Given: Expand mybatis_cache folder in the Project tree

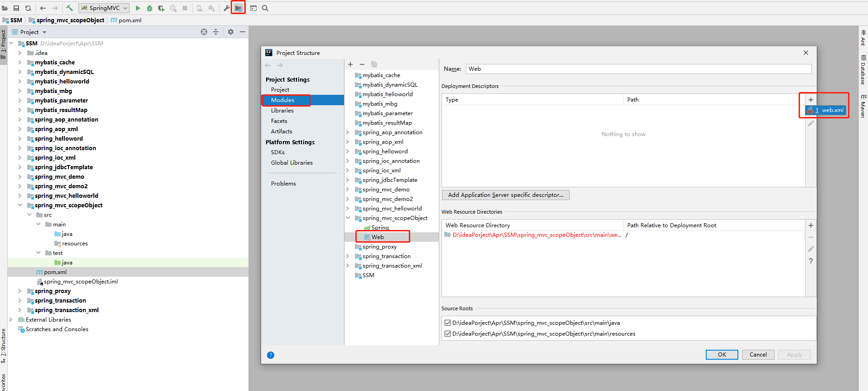Looking at the screenshot, I should pos(20,63).
